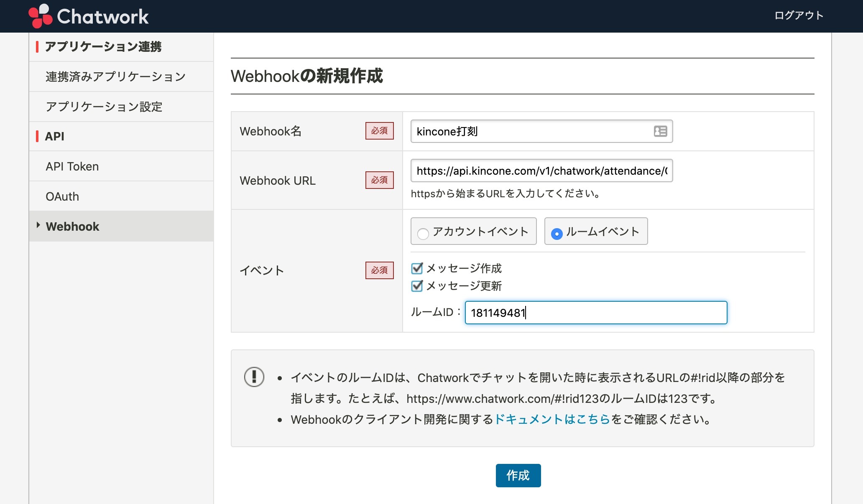The width and height of the screenshot is (863, 504).
Task: Focus the ルームID input field
Action: pos(596,313)
